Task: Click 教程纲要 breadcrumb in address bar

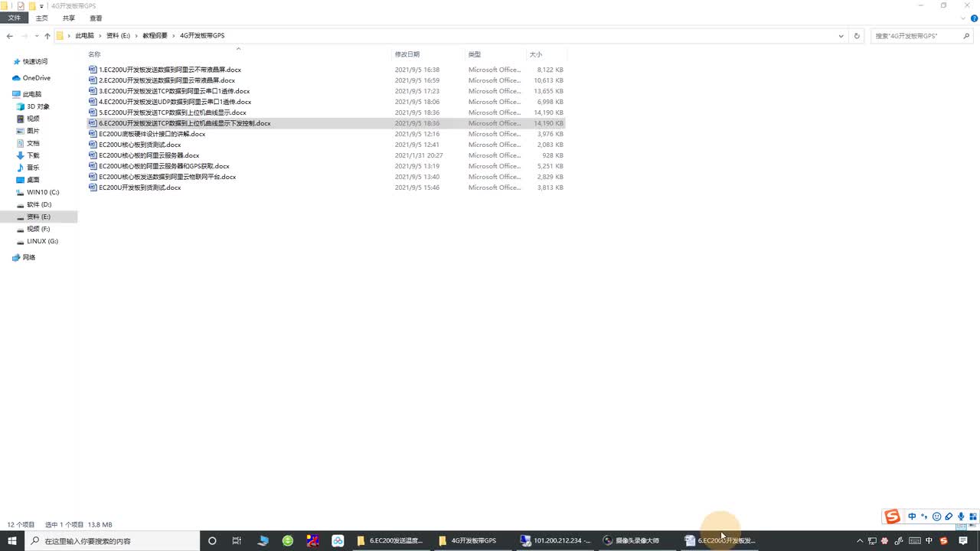Action: point(155,36)
